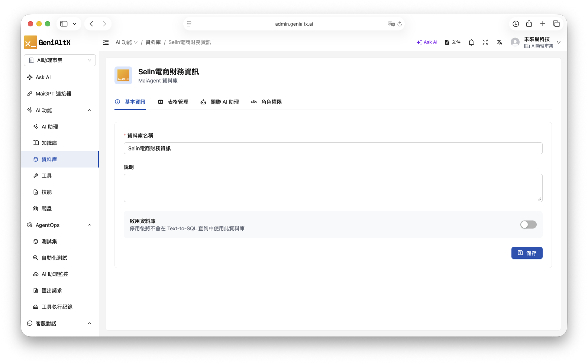Image resolution: width=588 pixels, height=364 pixels.
Task: Expand the 未來巢科技 account menu
Action: click(558, 42)
